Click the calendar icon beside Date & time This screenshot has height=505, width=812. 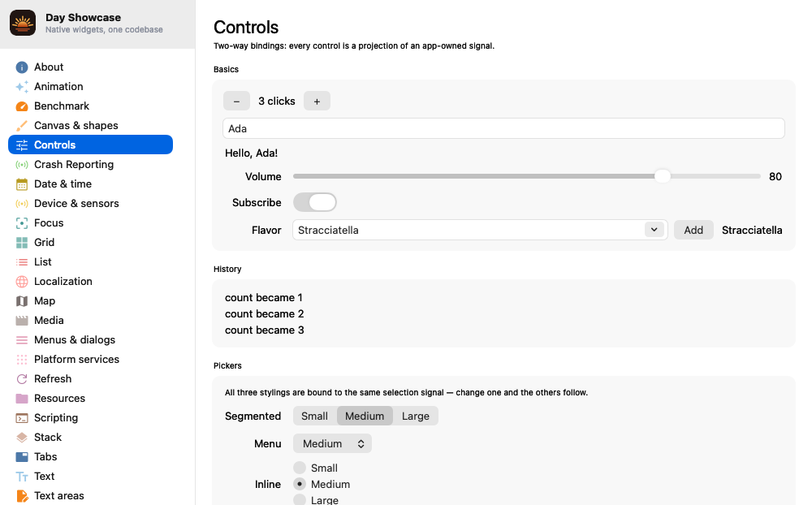(x=22, y=183)
